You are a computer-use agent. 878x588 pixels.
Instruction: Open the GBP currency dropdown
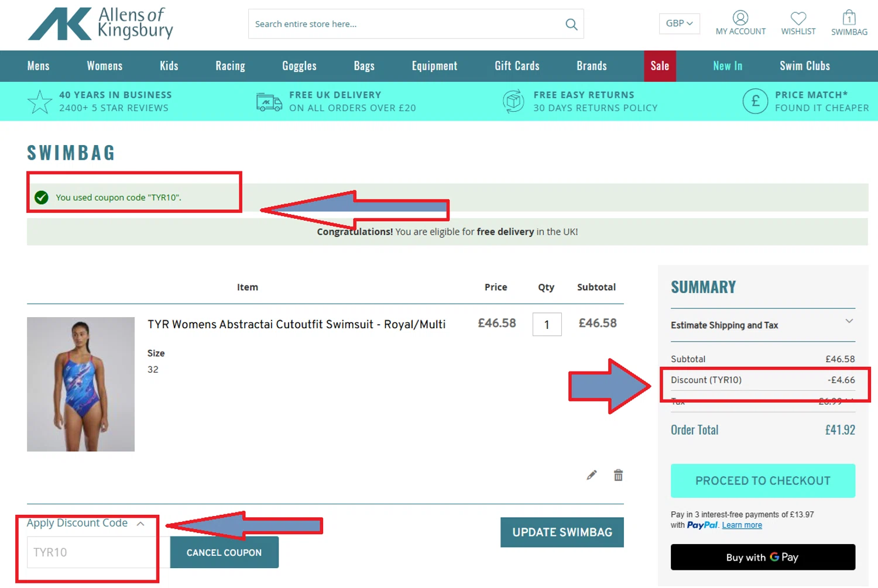[x=680, y=23]
